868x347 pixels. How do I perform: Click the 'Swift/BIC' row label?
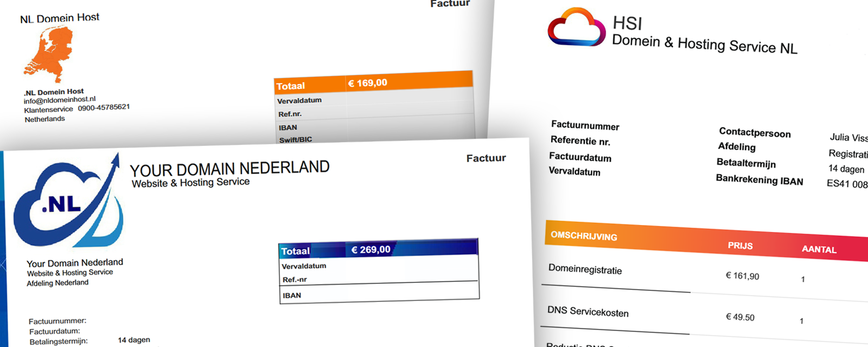pyautogui.click(x=296, y=139)
